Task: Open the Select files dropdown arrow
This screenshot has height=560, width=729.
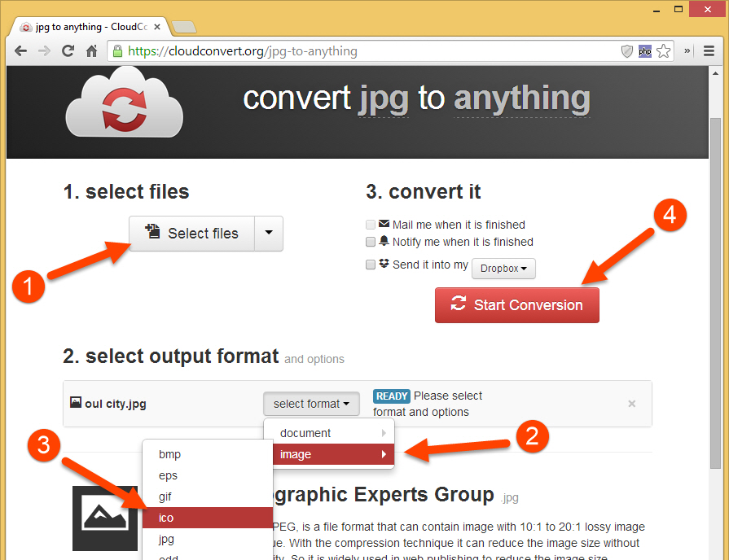Action: tap(269, 234)
